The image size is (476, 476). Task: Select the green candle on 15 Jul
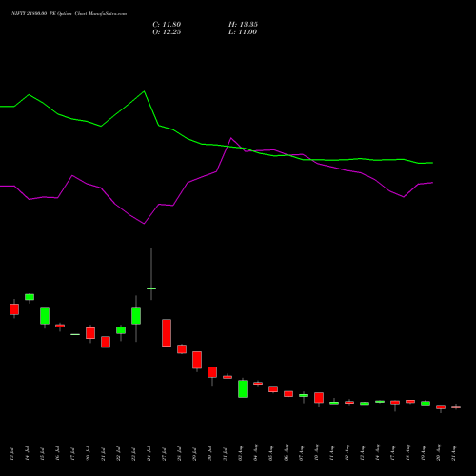(x=45, y=316)
